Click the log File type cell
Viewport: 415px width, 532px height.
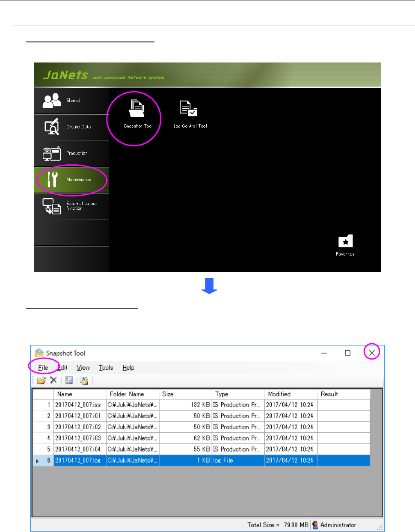click(238, 461)
